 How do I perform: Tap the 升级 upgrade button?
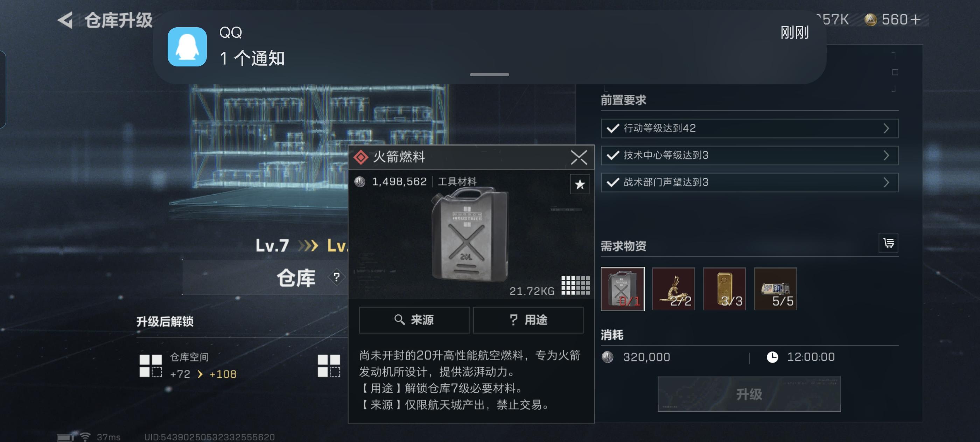(749, 394)
